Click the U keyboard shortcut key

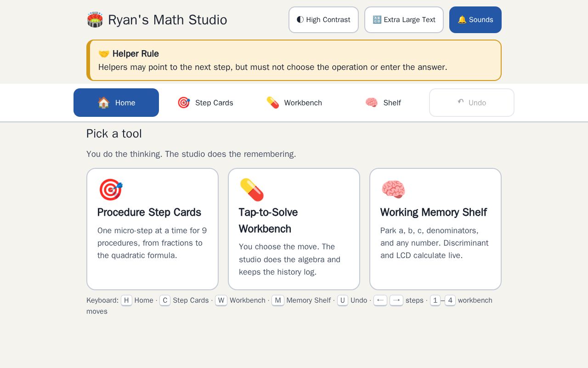(x=343, y=300)
